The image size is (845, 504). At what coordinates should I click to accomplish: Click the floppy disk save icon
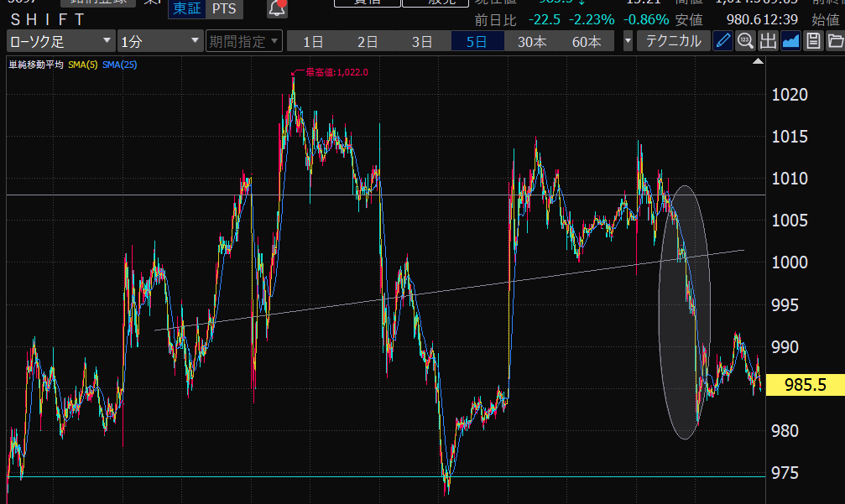812,41
